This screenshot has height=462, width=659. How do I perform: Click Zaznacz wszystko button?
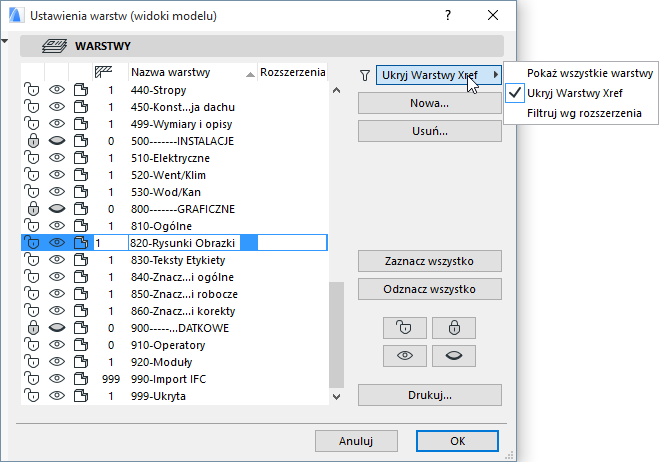[429, 261]
